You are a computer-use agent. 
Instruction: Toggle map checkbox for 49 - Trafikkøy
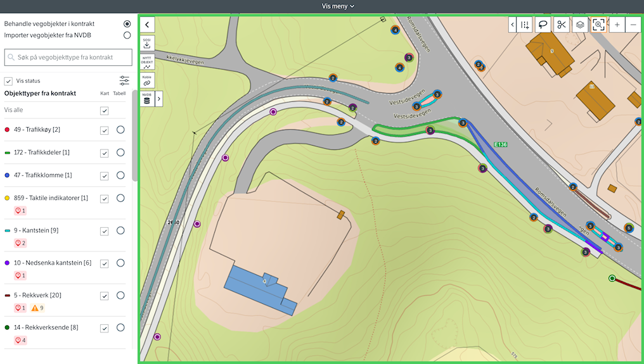105,130
